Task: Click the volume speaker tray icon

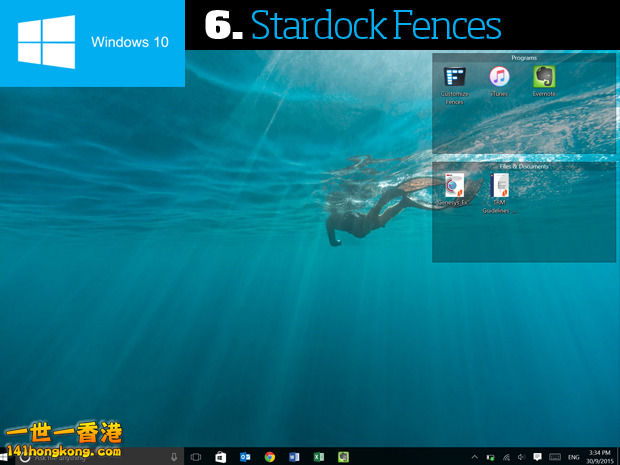Action: (x=521, y=457)
